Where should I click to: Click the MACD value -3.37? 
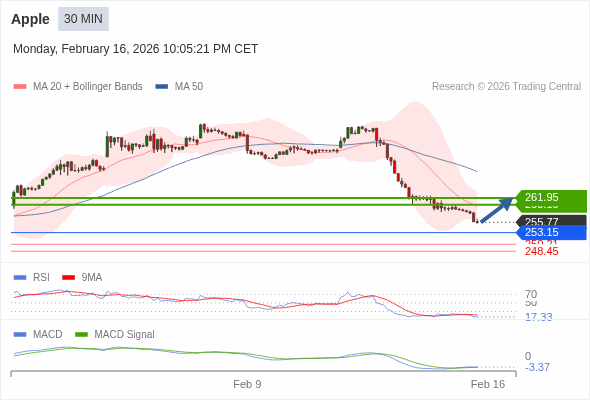point(537,367)
